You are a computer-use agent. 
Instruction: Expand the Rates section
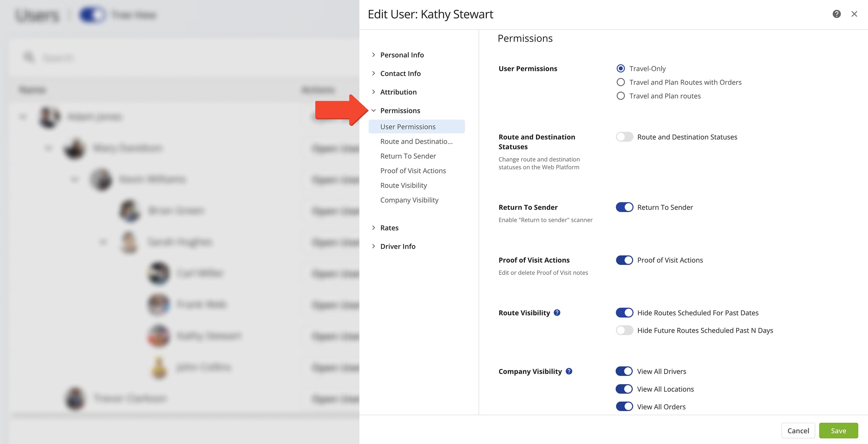tap(389, 228)
